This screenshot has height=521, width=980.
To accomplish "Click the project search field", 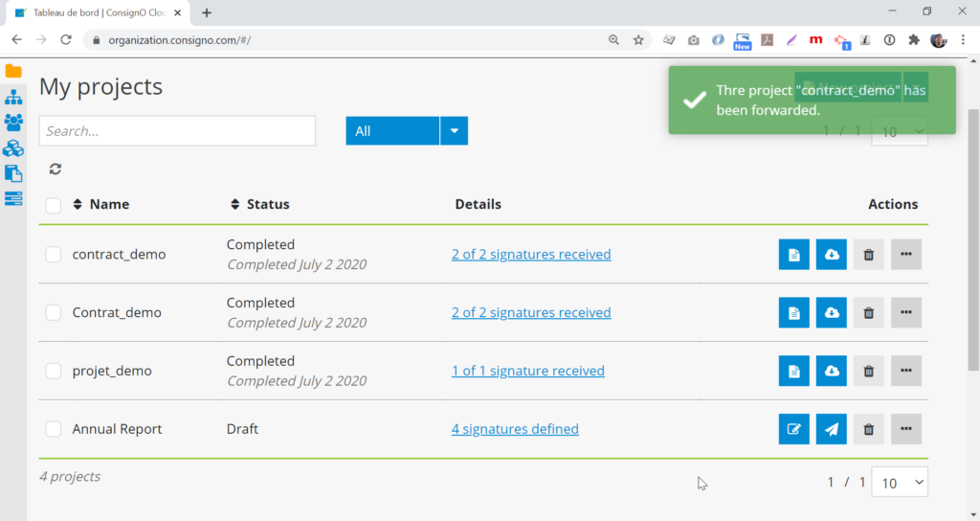I will tap(177, 131).
